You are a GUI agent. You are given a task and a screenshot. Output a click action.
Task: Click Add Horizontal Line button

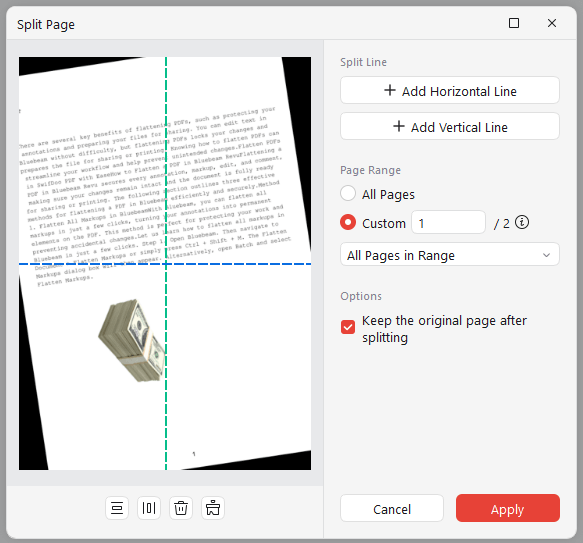pos(450,90)
